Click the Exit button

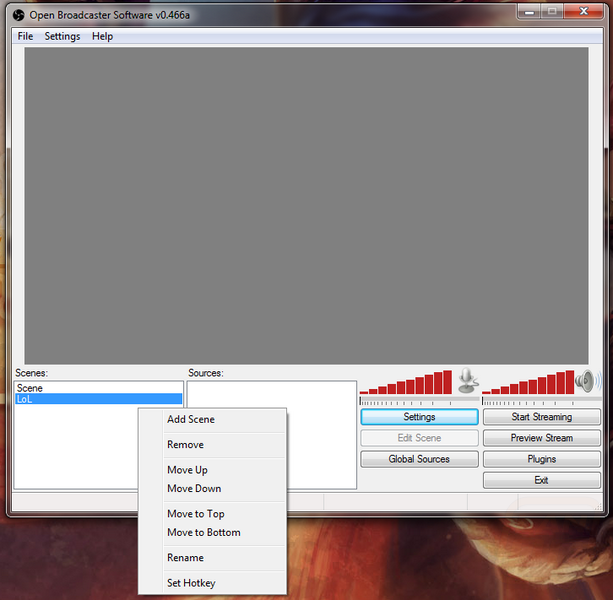click(x=541, y=480)
